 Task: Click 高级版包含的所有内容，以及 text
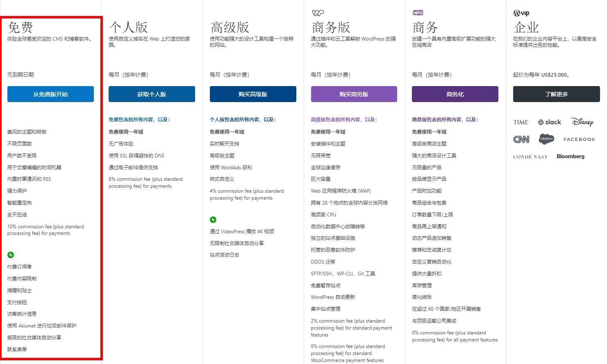point(344,120)
